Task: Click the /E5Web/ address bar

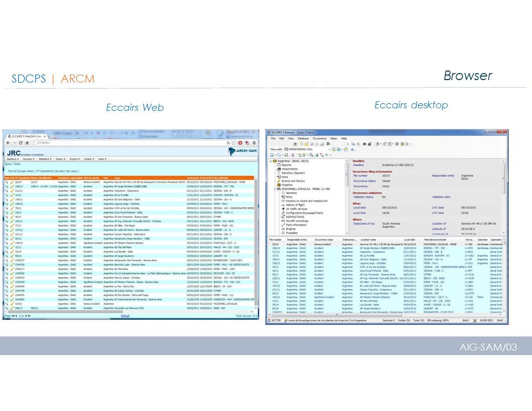Action: click(x=128, y=143)
